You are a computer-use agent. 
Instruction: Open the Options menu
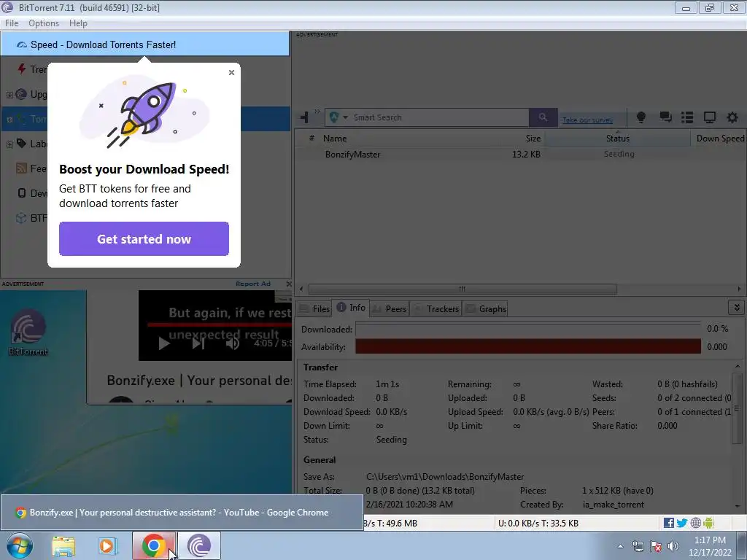point(43,23)
